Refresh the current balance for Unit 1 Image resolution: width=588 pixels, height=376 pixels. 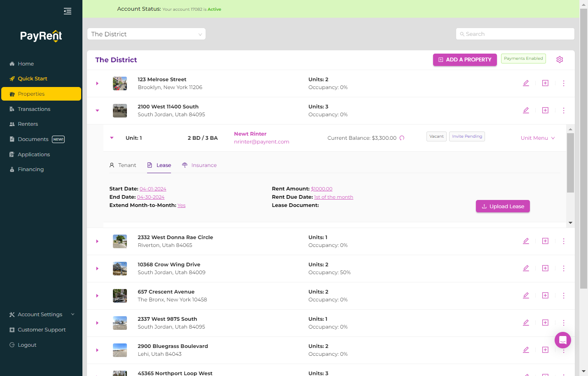pyautogui.click(x=402, y=138)
